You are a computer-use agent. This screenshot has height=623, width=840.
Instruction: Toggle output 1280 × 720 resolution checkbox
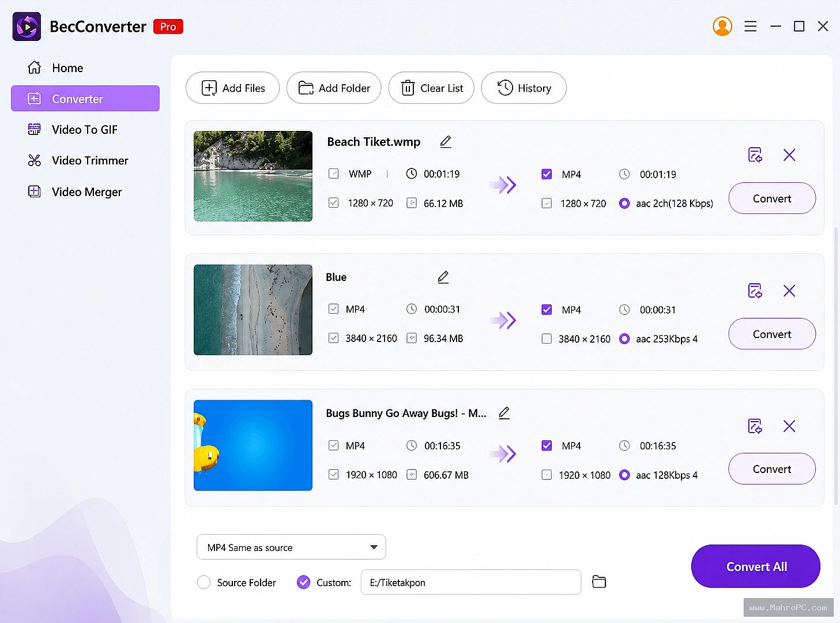point(547,204)
